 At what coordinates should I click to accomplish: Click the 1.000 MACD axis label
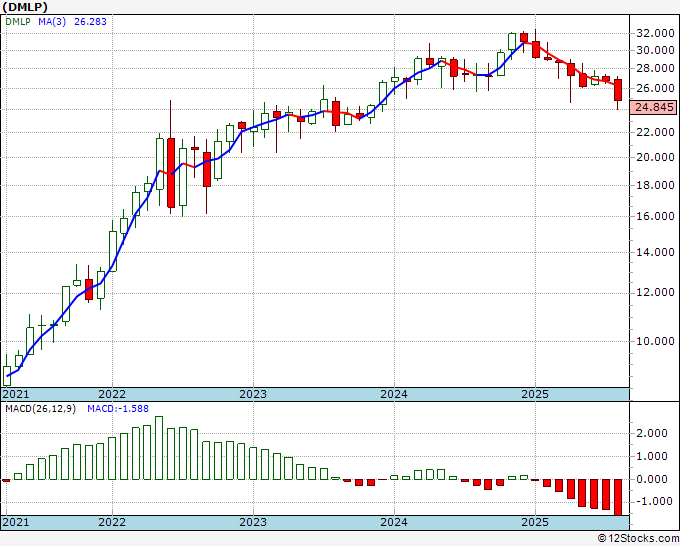point(652,456)
